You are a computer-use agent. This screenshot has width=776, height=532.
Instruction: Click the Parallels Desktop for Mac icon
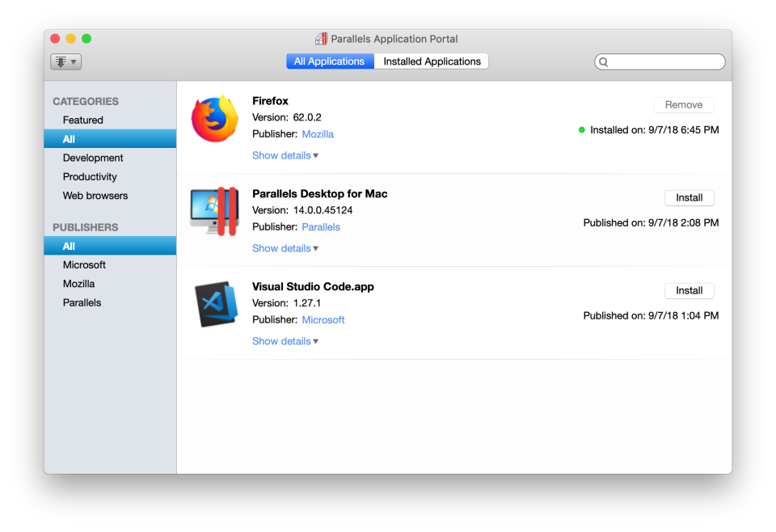pyautogui.click(x=214, y=210)
